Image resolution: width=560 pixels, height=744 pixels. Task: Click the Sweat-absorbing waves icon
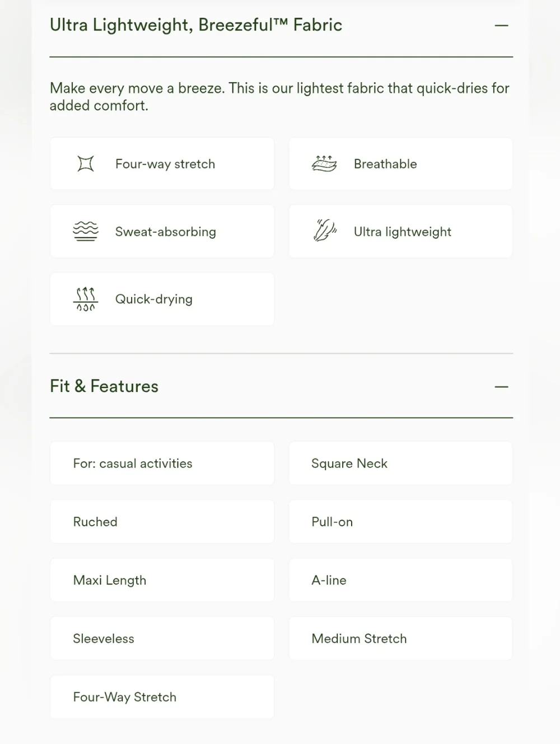point(86,231)
